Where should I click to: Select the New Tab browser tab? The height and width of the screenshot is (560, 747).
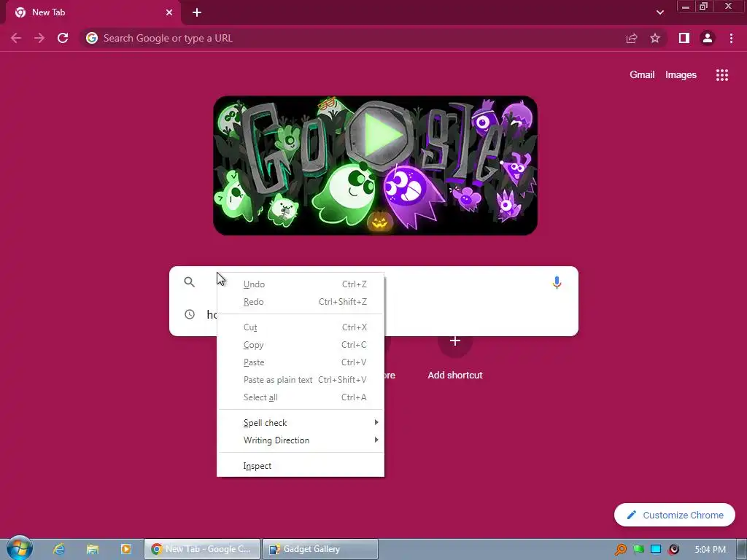(x=93, y=12)
